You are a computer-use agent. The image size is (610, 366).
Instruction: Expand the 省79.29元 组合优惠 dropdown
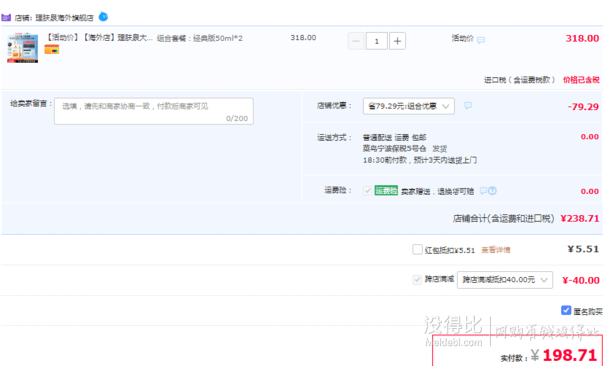[408, 106]
